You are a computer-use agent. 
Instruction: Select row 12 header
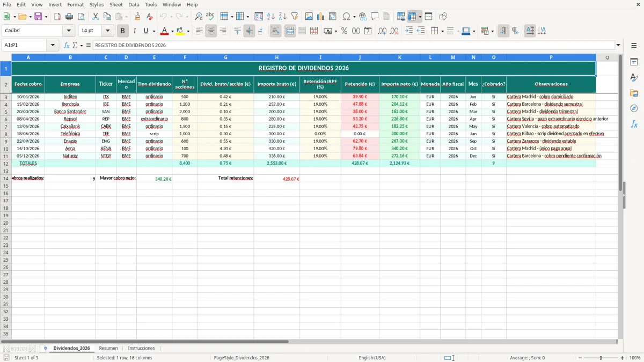6,163
